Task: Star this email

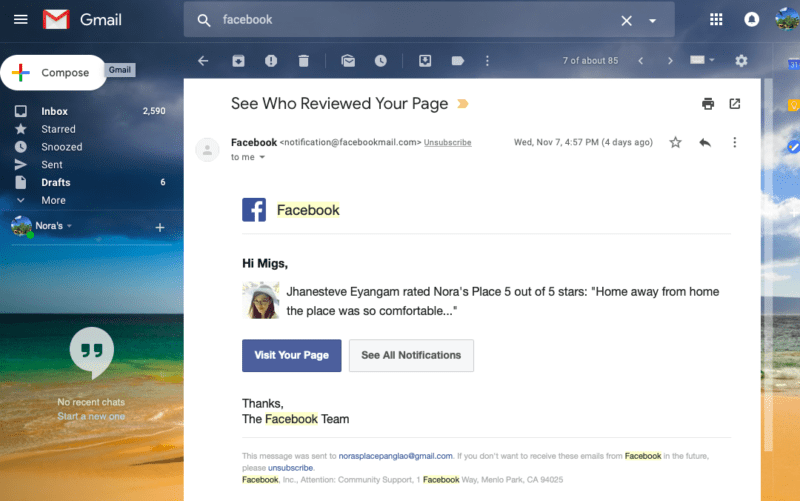Action: (675, 142)
